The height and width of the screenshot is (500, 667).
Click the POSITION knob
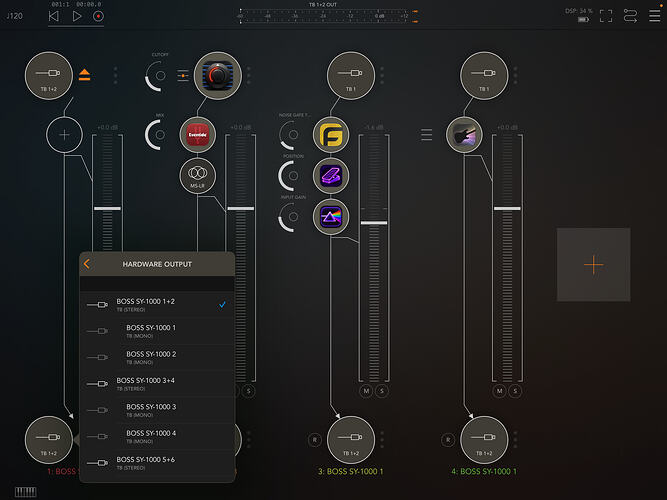[291, 176]
